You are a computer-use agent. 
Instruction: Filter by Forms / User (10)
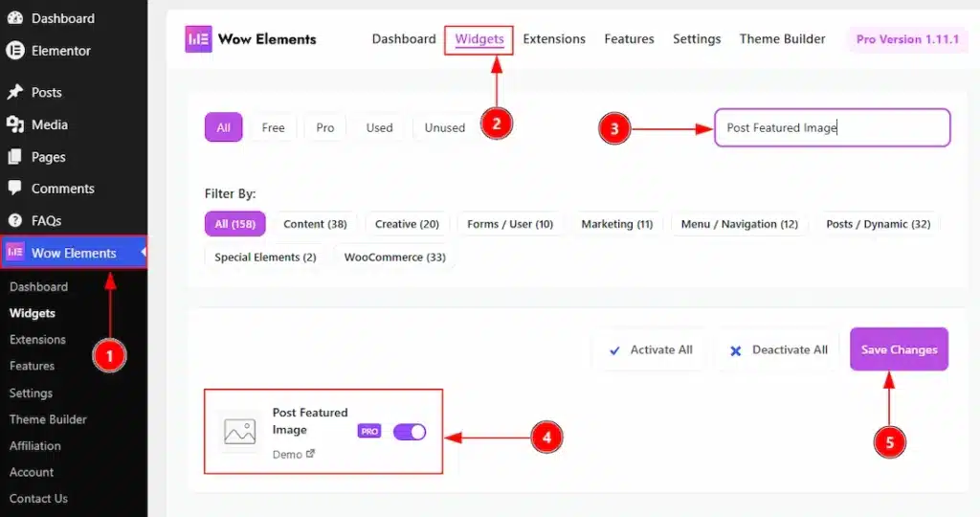pyautogui.click(x=510, y=224)
